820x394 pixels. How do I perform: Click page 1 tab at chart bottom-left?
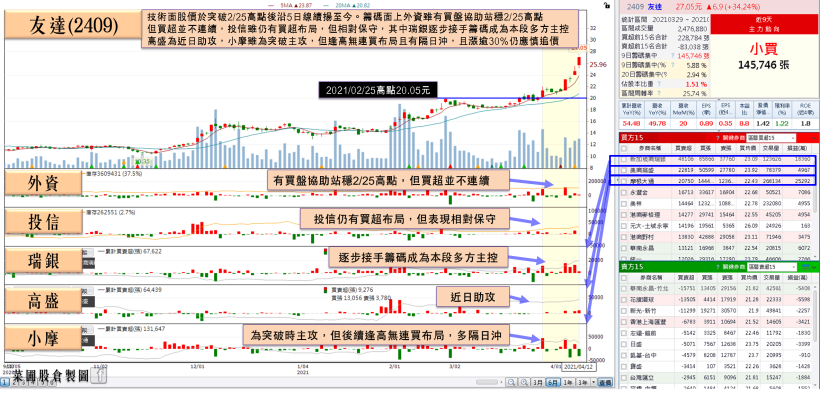(x=5, y=382)
